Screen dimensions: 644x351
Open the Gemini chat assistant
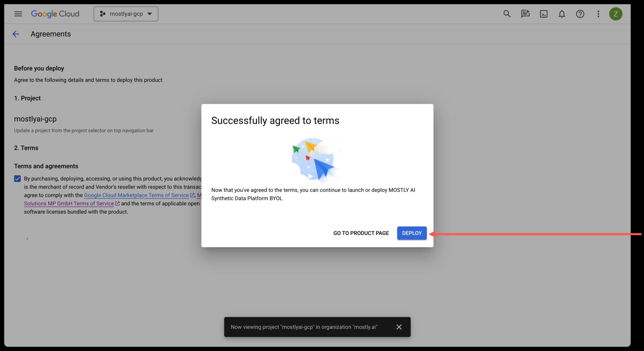pyautogui.click(x=525, y=14)
